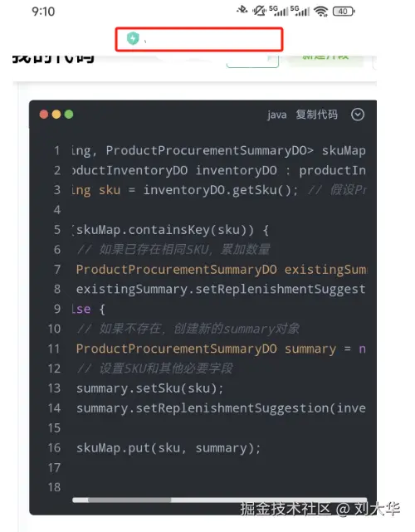Click the 复制代码 copy code button

(316, 115)
